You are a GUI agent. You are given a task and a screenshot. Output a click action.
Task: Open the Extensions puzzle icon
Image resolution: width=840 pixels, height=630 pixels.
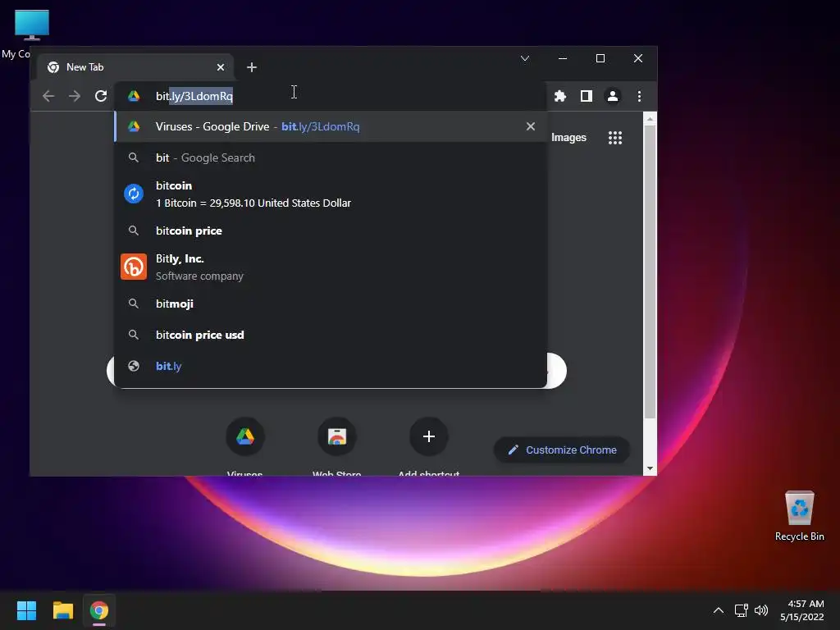(x=559, y=96)
